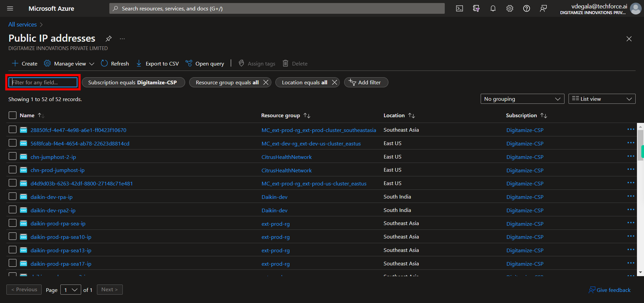Click the scrollbar down arrow

coord(640,272)
